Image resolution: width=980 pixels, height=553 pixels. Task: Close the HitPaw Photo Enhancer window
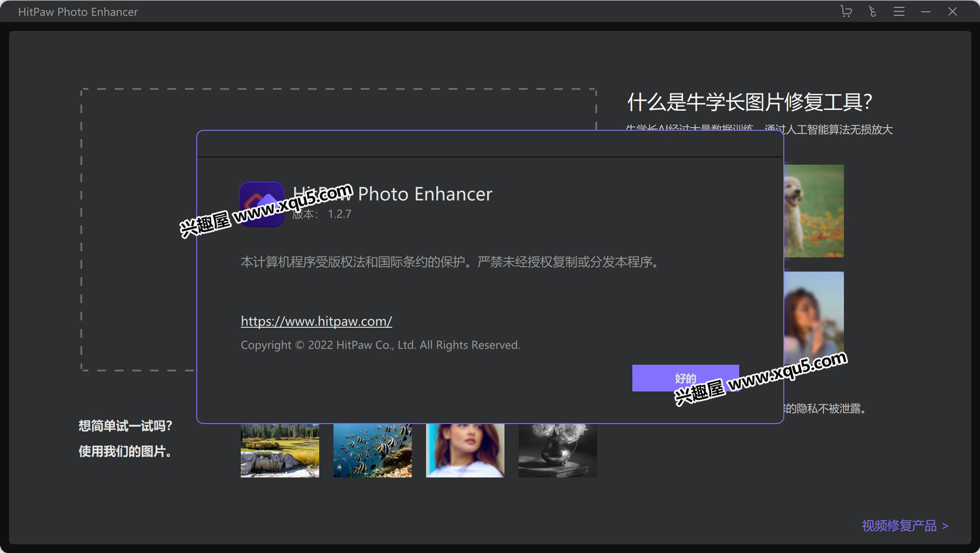pos(952,11)
